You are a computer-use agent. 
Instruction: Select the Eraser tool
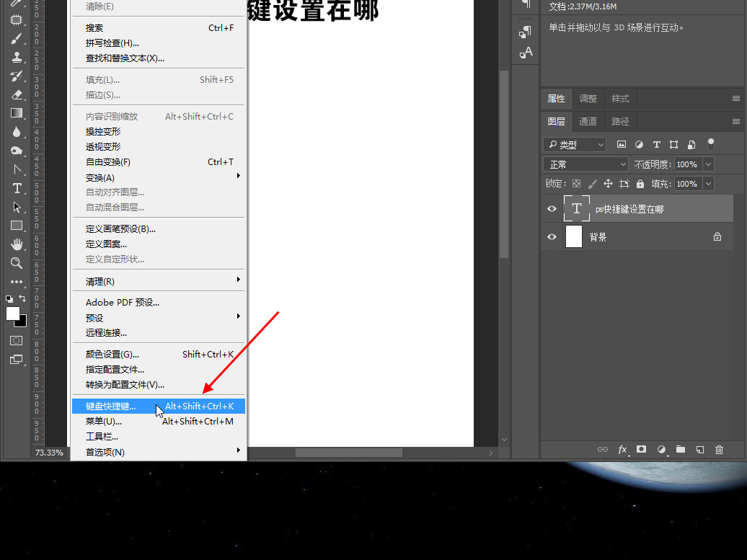tap(16, 94)
